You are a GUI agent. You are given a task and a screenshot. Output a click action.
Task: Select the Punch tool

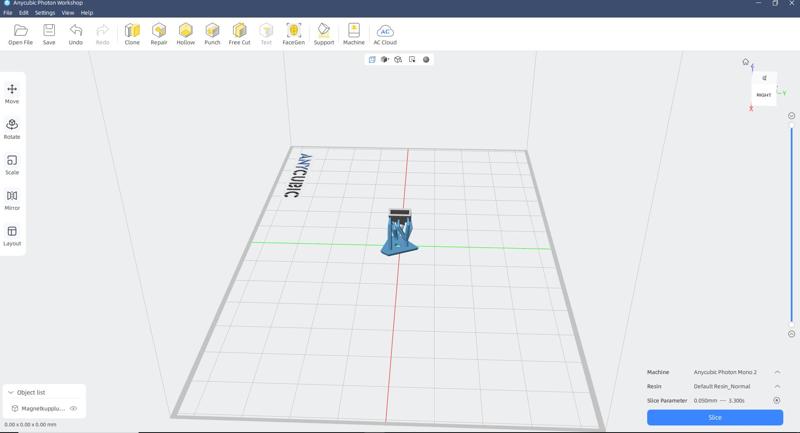[x=212, y=34]
